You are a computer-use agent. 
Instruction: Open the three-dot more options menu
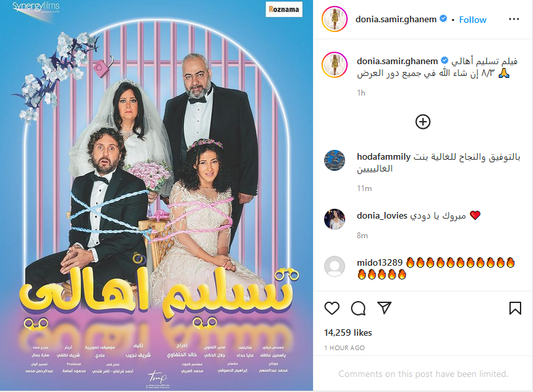click(x=513, y=19)
